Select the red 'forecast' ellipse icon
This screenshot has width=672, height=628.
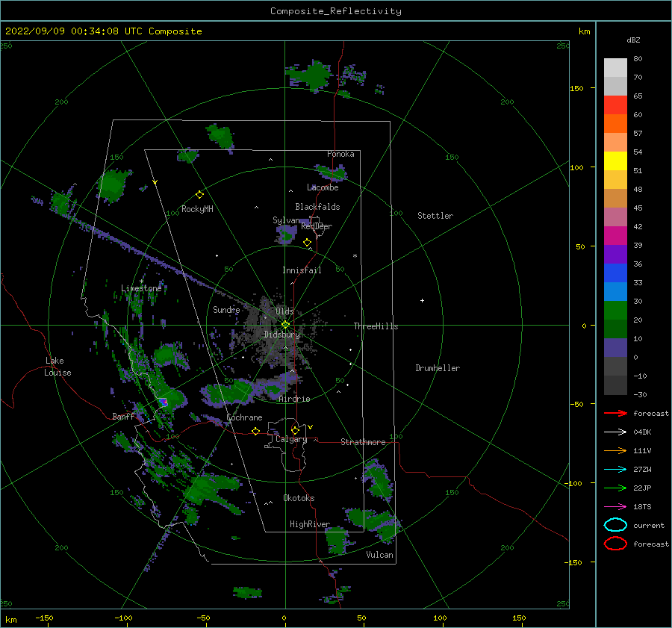pos(615,544)
